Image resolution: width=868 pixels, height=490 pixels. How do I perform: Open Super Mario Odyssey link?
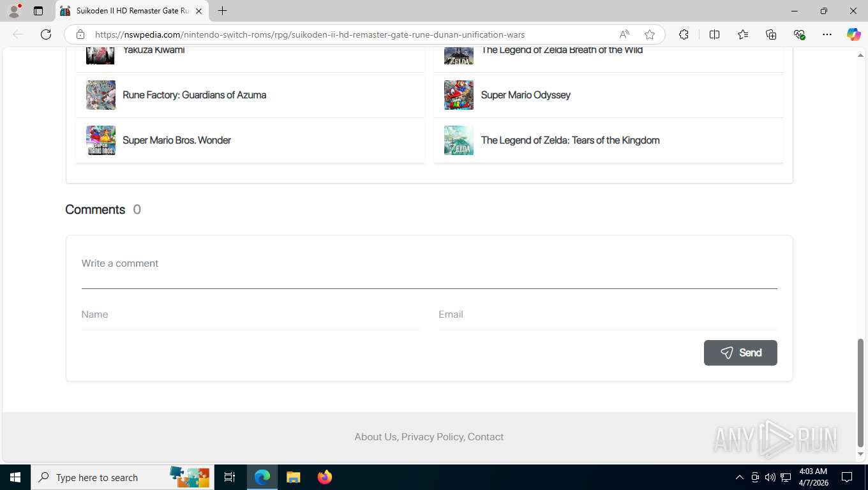point(526,95)
